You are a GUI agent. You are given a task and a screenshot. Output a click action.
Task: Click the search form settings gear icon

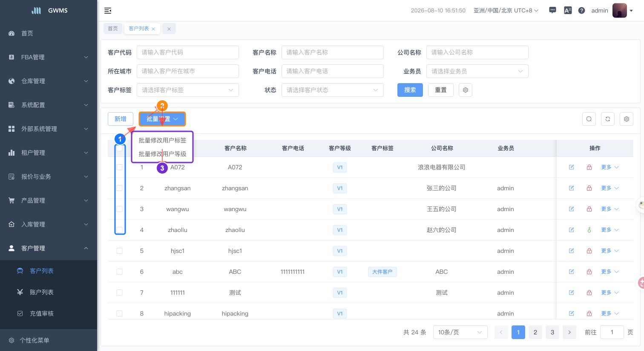point(466,90)
